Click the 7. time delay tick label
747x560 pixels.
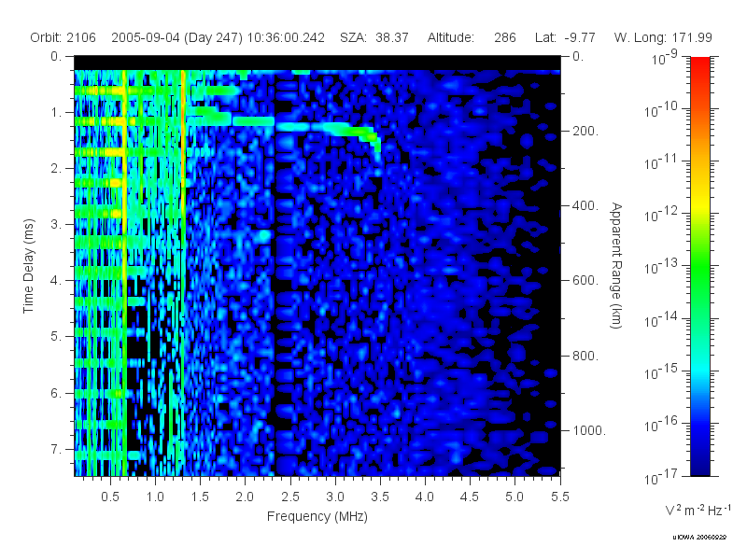[56, 449]
